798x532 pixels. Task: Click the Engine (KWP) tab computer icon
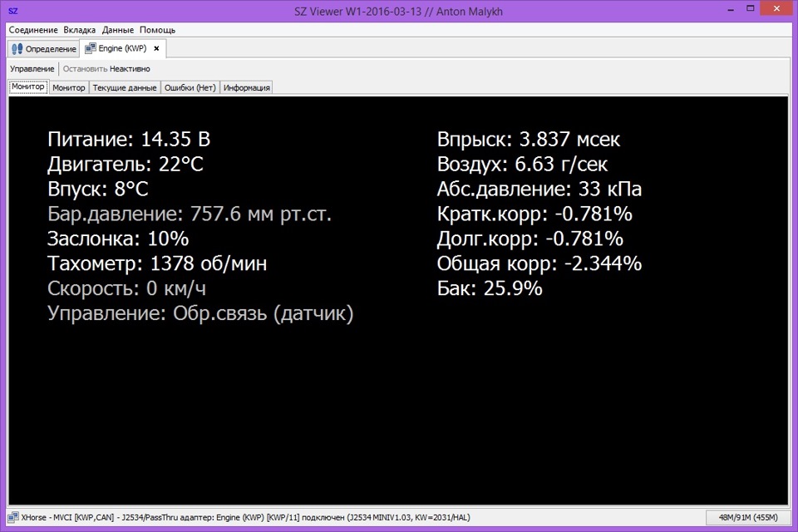pos(90,48)
